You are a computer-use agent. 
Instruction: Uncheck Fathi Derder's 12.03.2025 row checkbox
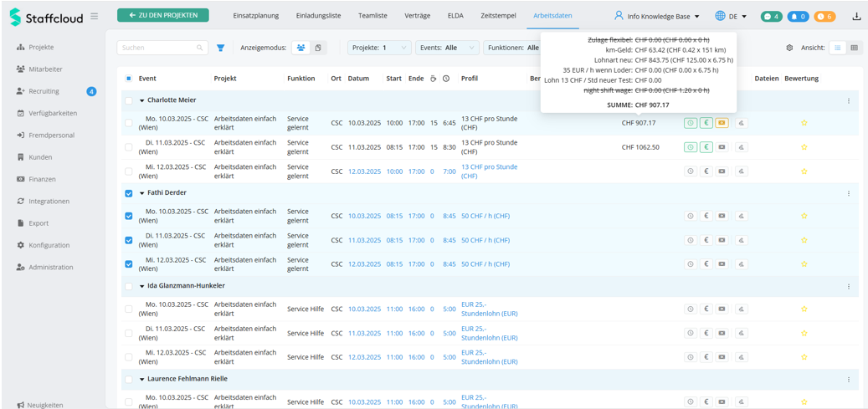point(128,264)
